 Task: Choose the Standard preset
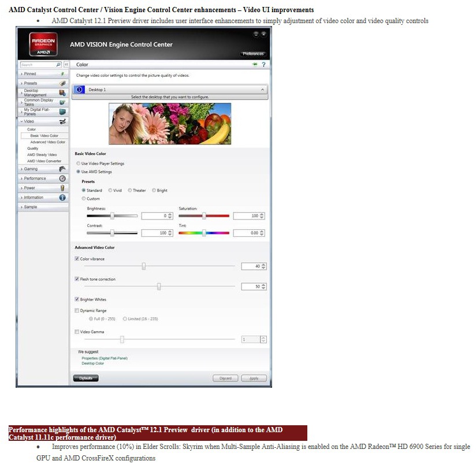point(84,191)
